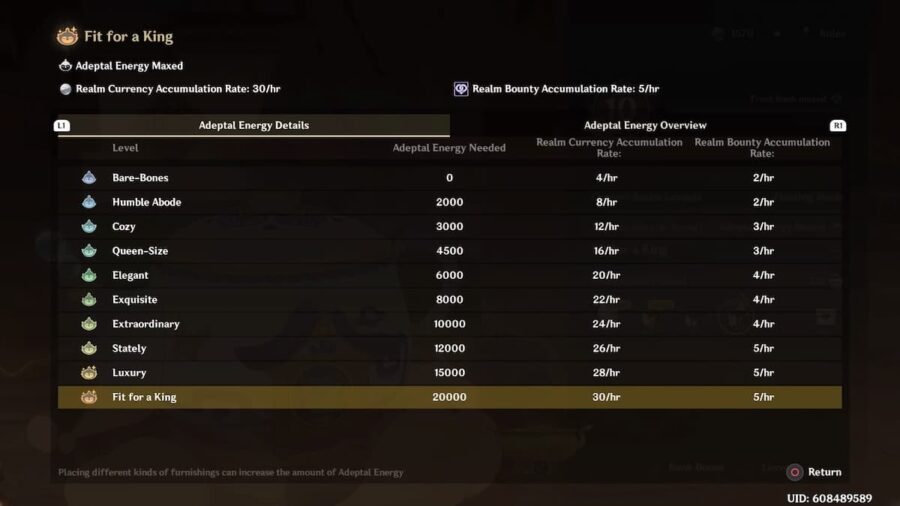Image resolution: width=900 pixels, height=506 pixels.
Task: Click the R1 tab switch indicator
Action: pos(838,126)
